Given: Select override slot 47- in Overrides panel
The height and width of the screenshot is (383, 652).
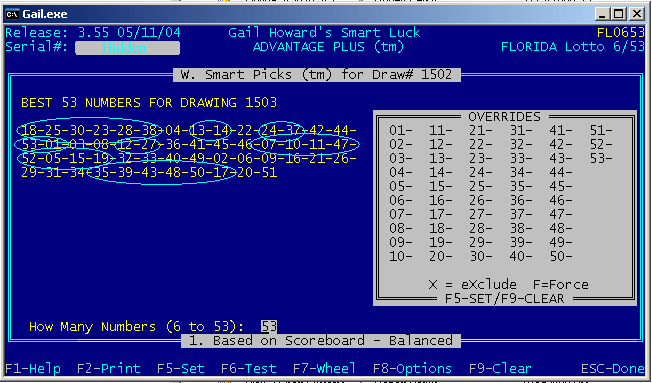Looking at the screenshot, I should [561, 214].
